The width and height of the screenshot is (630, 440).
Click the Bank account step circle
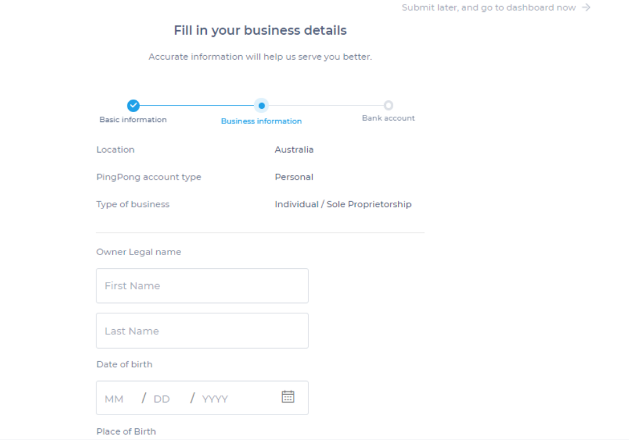pos(388,105)
